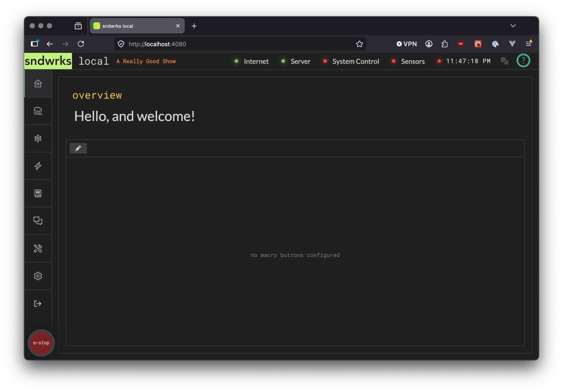Click the localhost:4080 address bar

[x=240, y=44]
